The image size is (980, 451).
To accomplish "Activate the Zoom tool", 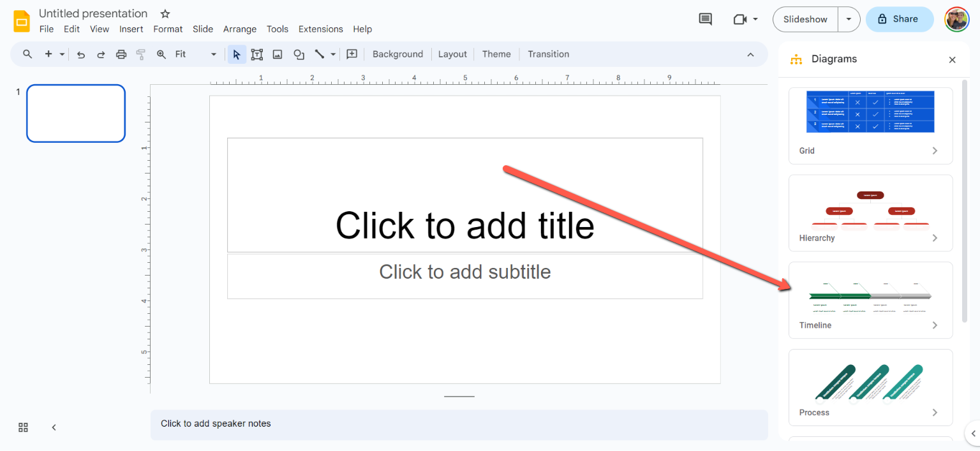I will click(x=161, y=54).
